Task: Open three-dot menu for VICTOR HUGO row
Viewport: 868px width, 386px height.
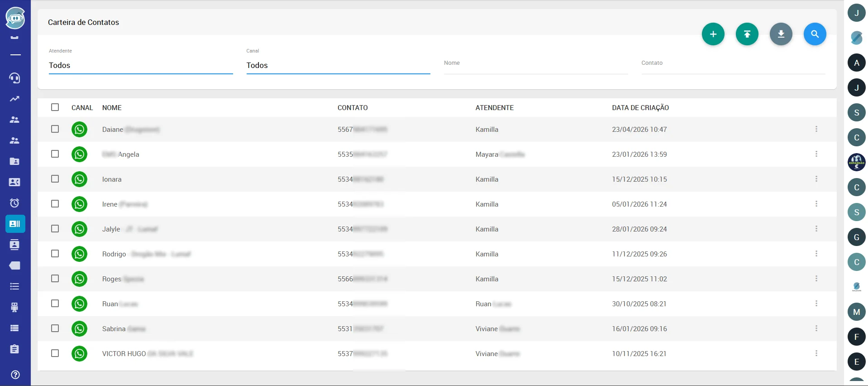Action: pyautogui.click(x=816, y=353)
